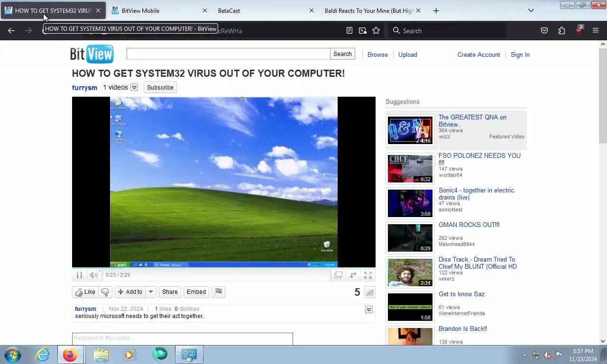Subscribe to furrysm channel
The width and height of the screenshot is (607, 364).
160,87
